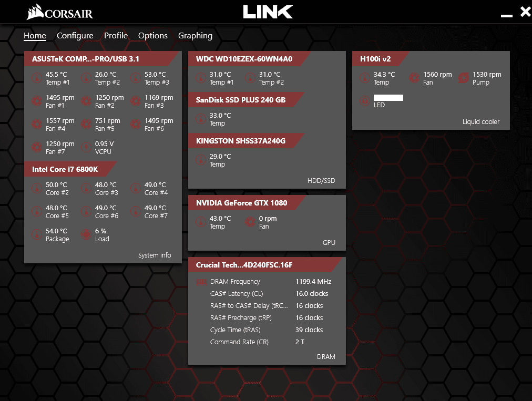Click the GPU panel label
The image size is (532, 401).
329,243
